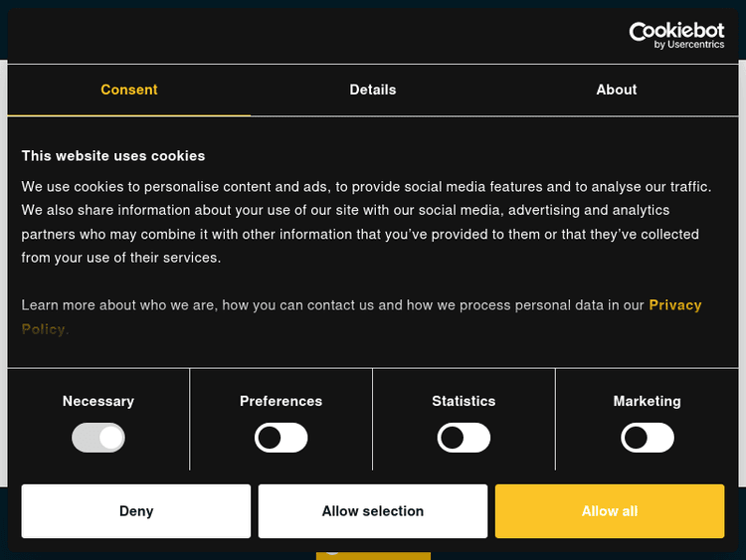Open the Privacy Policy link
The image size is (746, 560).
click(x=674, y=305)
